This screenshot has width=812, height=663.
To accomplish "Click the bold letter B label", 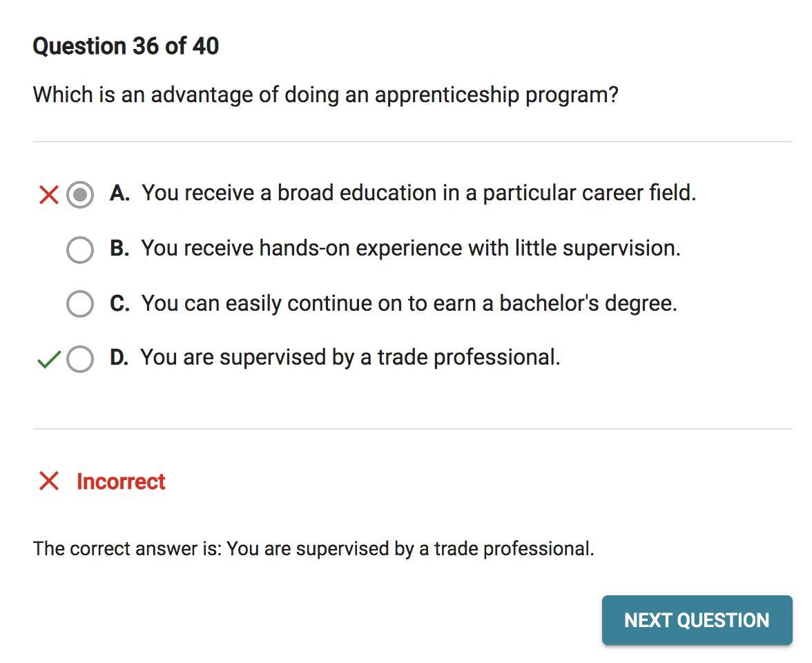I will click(x=119, y=248).
